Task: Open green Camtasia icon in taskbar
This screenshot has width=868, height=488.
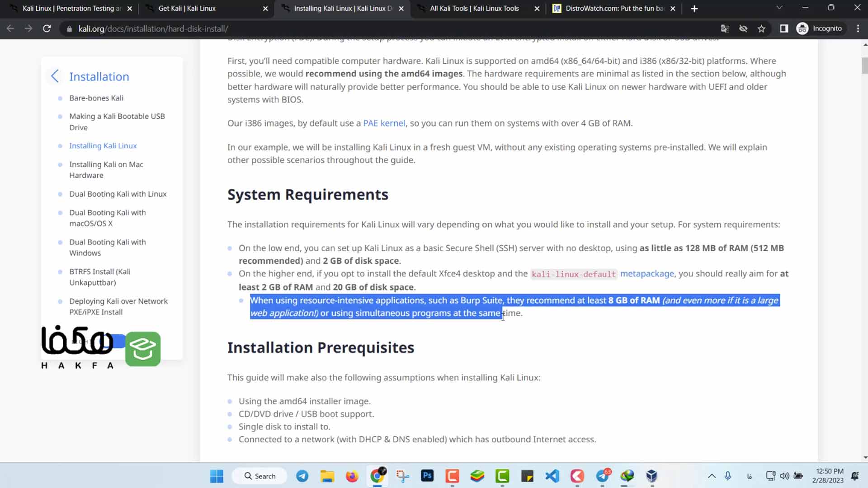Action: click(x=502, y=476)
